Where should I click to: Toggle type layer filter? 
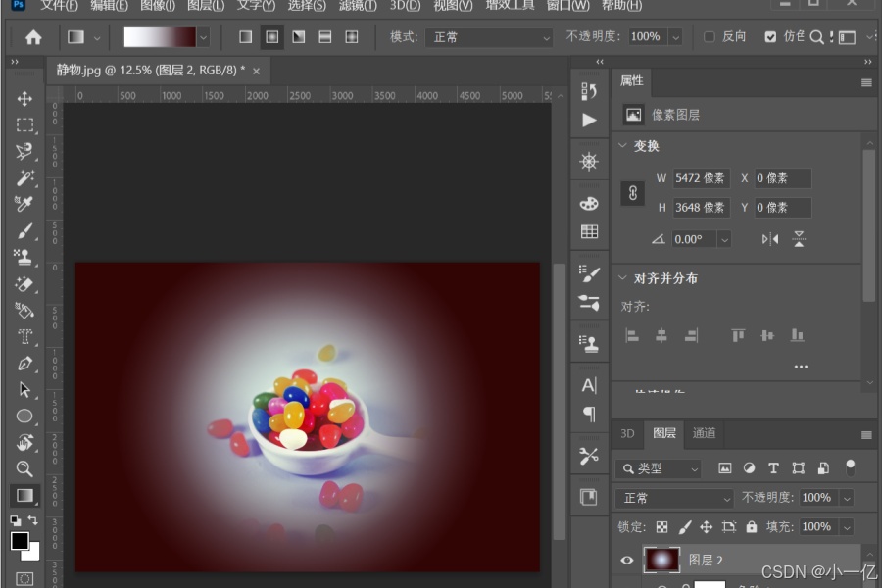click(x=773, y=468)
